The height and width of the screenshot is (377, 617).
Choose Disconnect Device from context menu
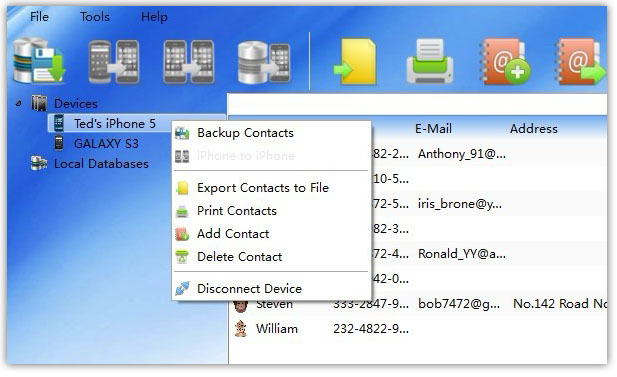tap(272, 288)
